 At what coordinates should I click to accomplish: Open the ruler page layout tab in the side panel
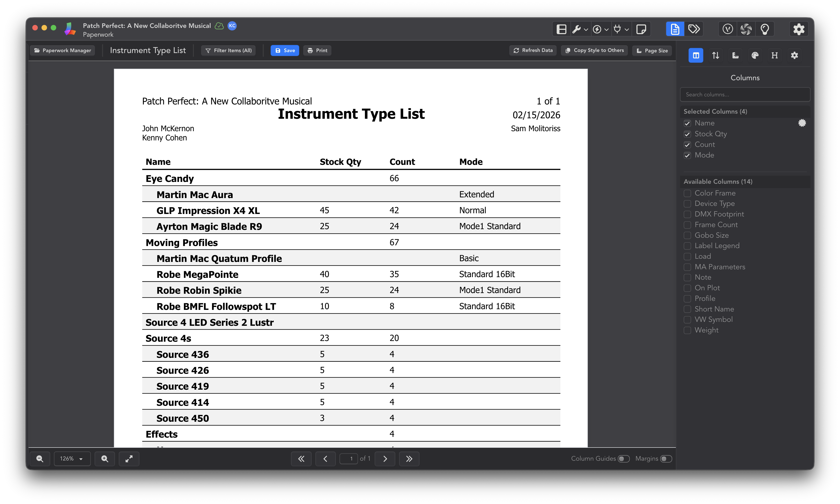[x=735, y=55]
